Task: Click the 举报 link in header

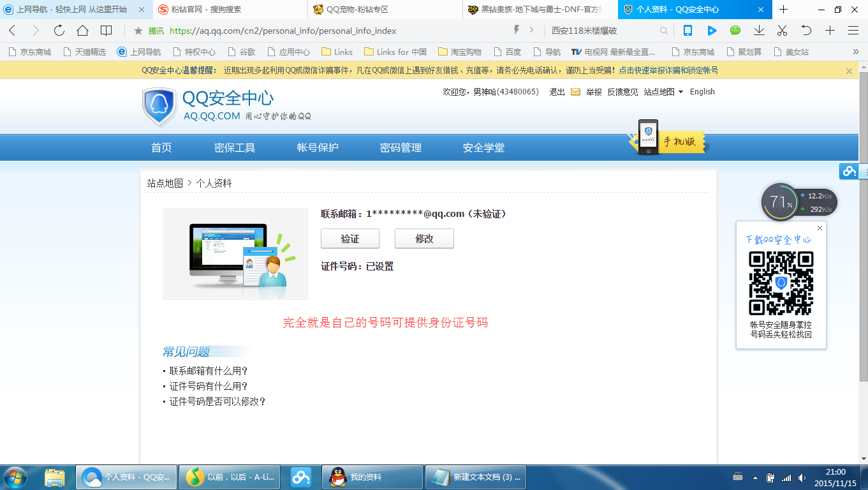Action: 594,92
